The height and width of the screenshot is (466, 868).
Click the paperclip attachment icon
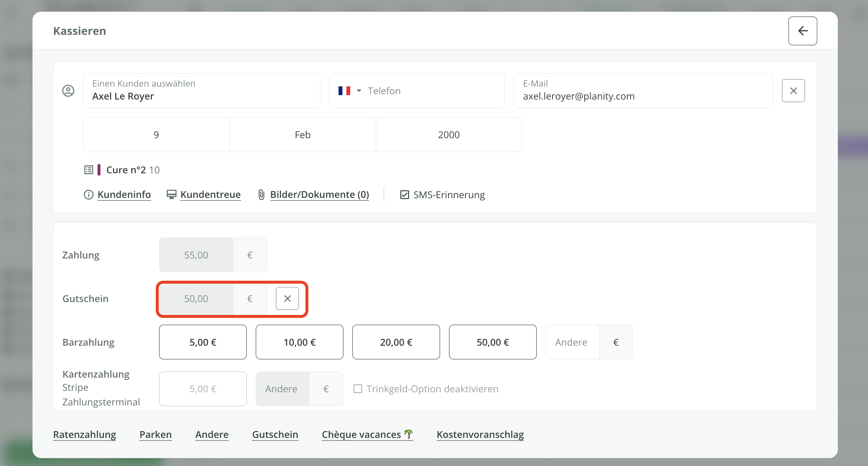[261, 195]
